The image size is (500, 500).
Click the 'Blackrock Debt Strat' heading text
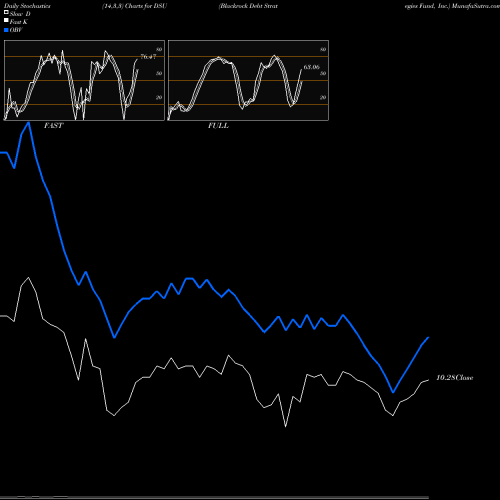pyautogui.click(x=248, y=6)
